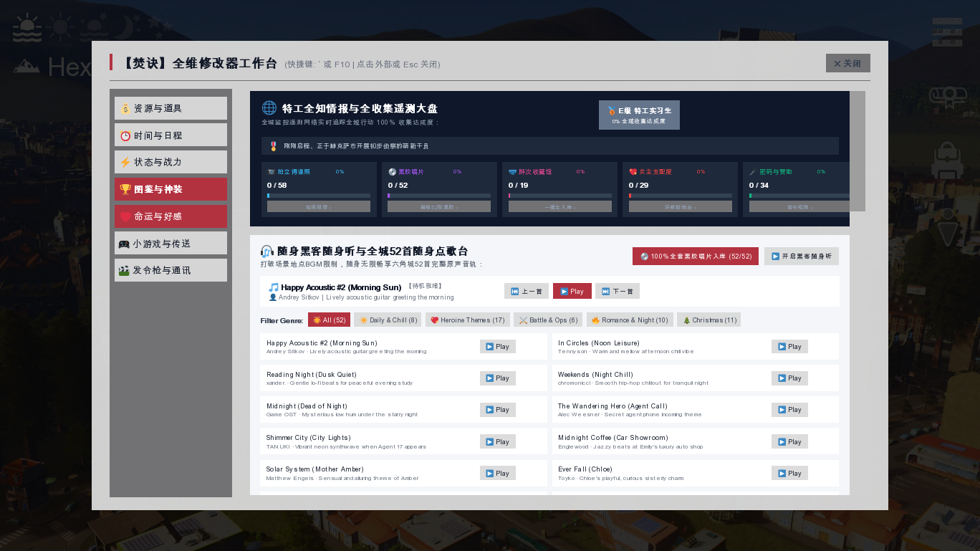980x551 pixels.
Task: Filter songs by All (52)
Action: coord(330,320)
